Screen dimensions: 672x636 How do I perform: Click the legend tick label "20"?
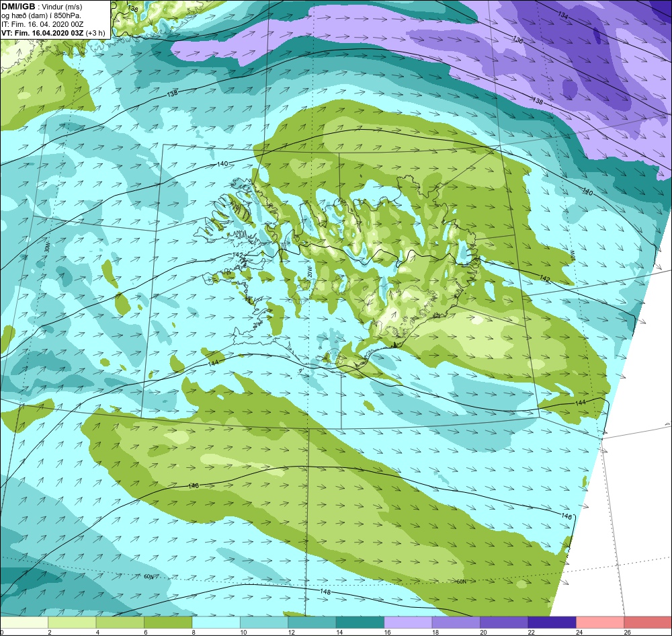[483, 632]
